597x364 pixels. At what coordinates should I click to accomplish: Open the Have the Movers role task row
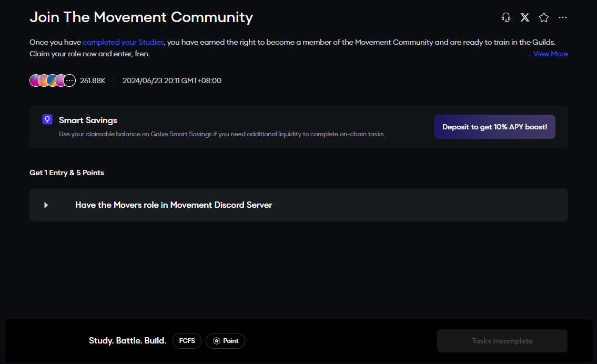(x=299, y=205)
